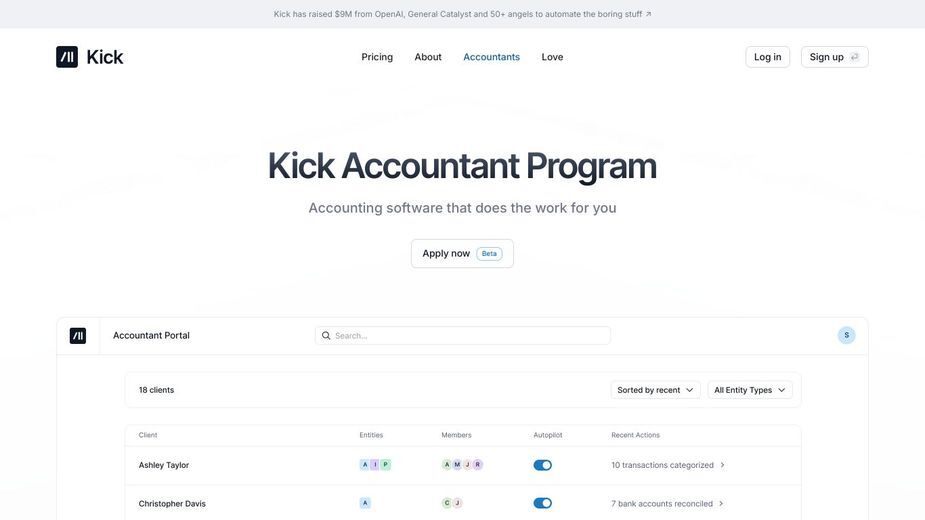This screenshot has height=520, width=925.
Task: Click the search magnifier icon
Action: click(326, 336)
